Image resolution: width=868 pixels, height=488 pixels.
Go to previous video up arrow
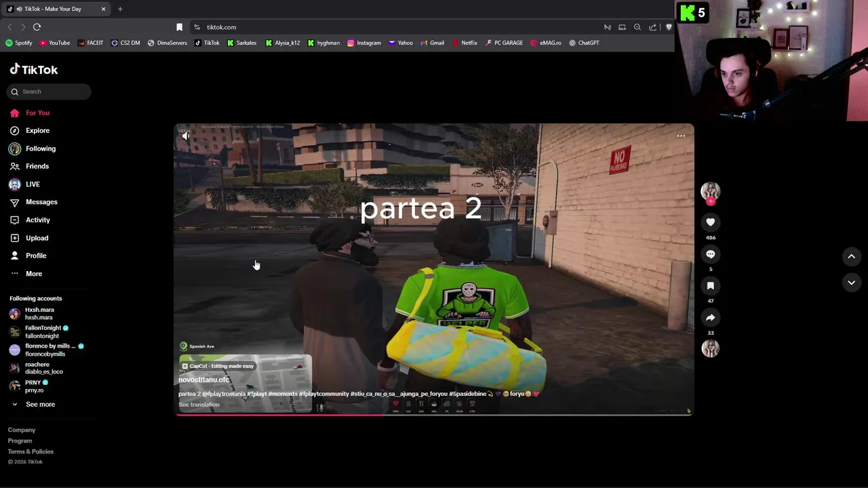851,256
